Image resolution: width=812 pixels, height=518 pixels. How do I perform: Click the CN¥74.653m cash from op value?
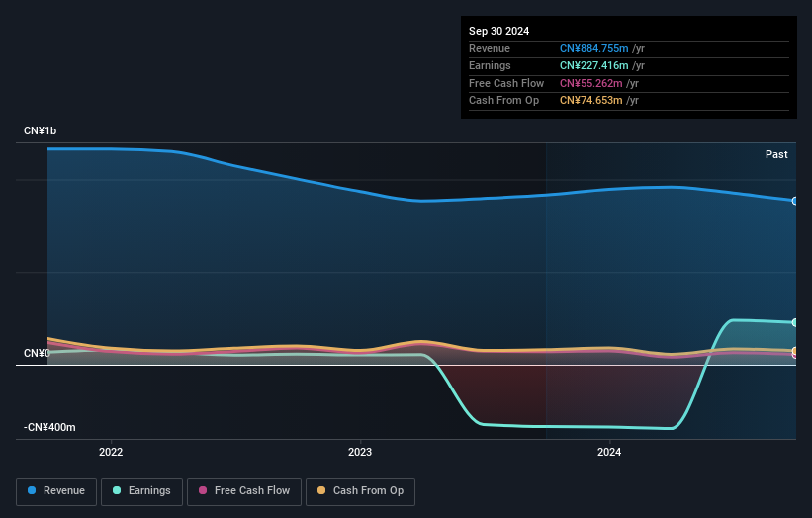coord(590,101)
